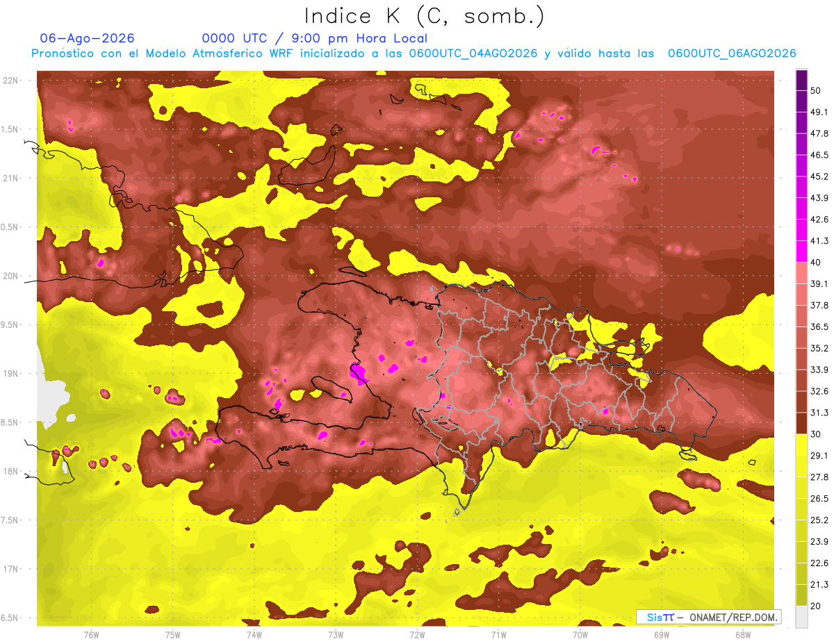Click the magenta colorbar band between 40 and 41.3
The image size is (834, 644).
coord(801,251)
